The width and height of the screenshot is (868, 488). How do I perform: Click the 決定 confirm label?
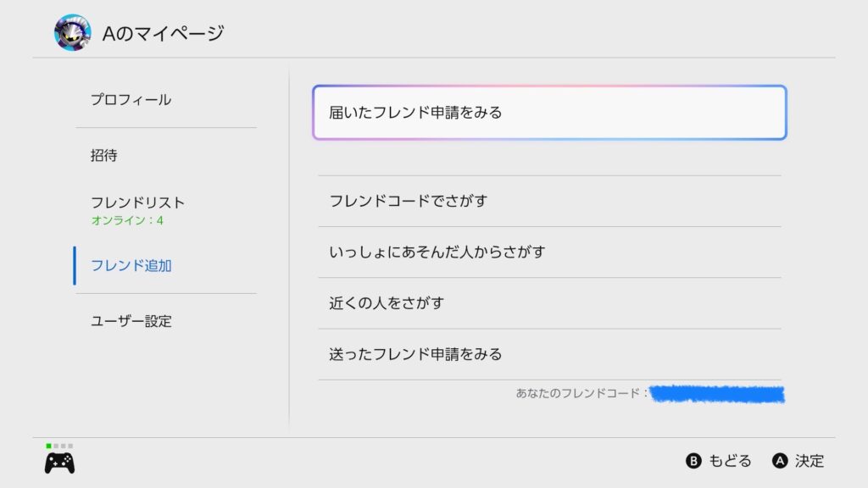pyautogui.click(x=809, y=461)
